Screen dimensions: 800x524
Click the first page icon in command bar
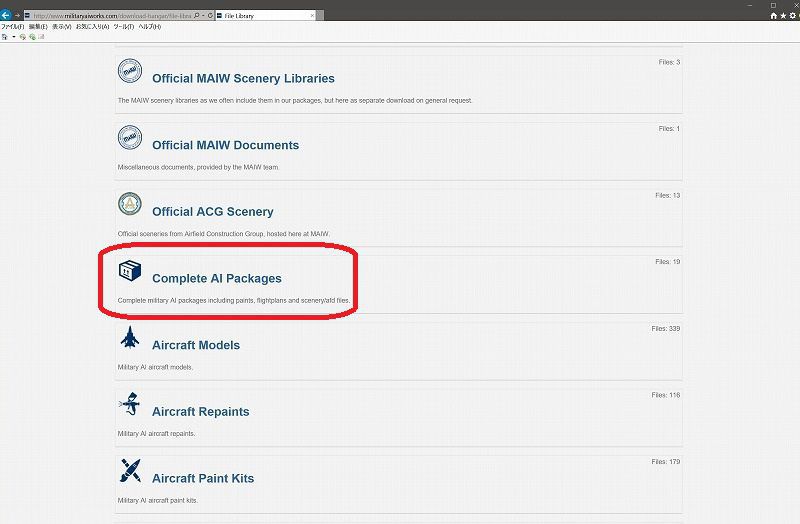(x=5, y=37)
